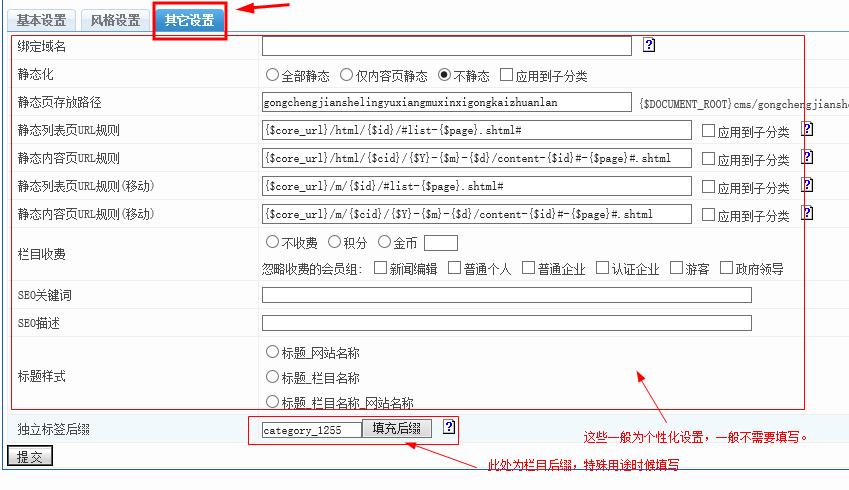Click help icon for 静态列表页URL规则 row
849x490 pixels.
point(807,129)
